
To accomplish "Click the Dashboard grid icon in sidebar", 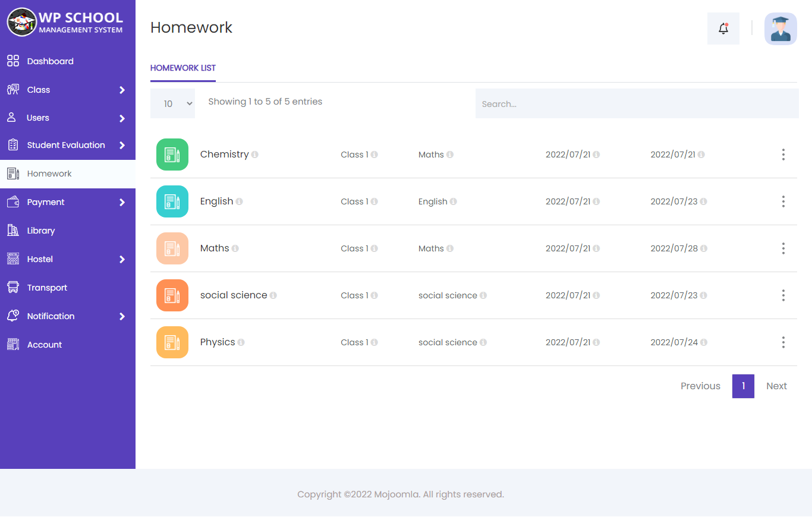I will (13, 61).
